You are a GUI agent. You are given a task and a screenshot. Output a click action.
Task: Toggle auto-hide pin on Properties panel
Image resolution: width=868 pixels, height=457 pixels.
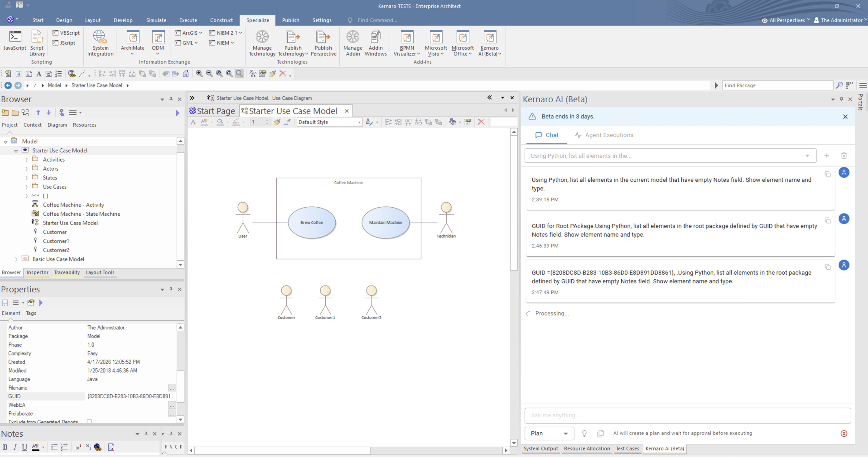point(171,289)
